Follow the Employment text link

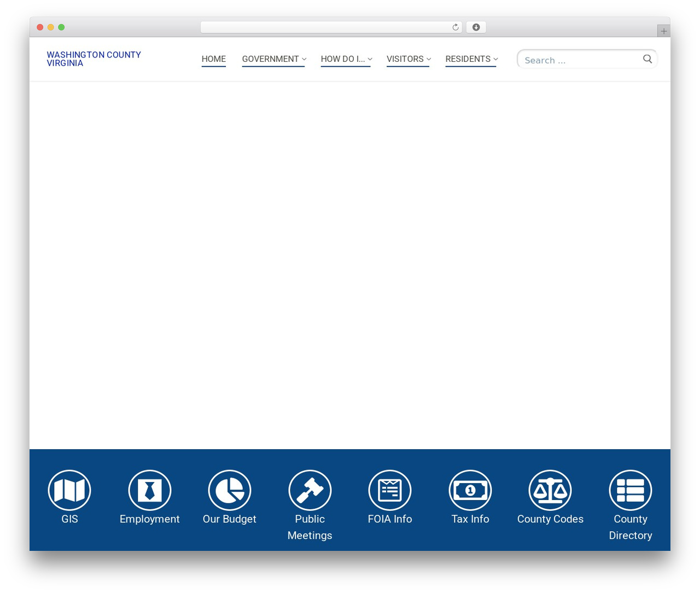150,519
